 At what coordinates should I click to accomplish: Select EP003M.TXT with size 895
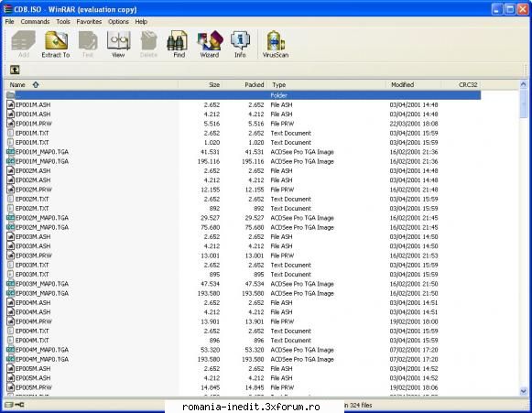pos(32,274)
